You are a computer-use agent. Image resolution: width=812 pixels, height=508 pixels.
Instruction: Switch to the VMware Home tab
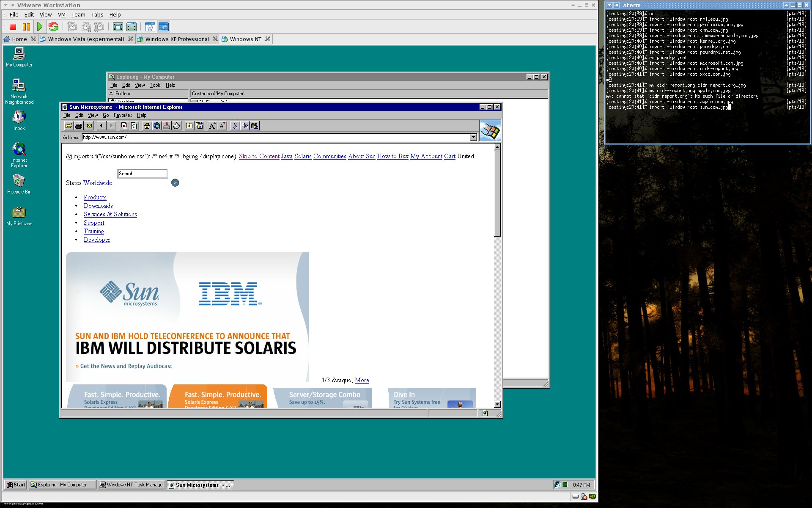click(19, 39)
